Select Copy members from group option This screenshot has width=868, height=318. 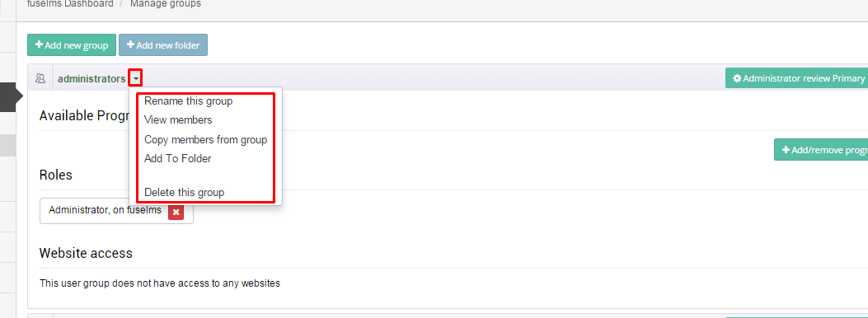(x=205, y=140)
